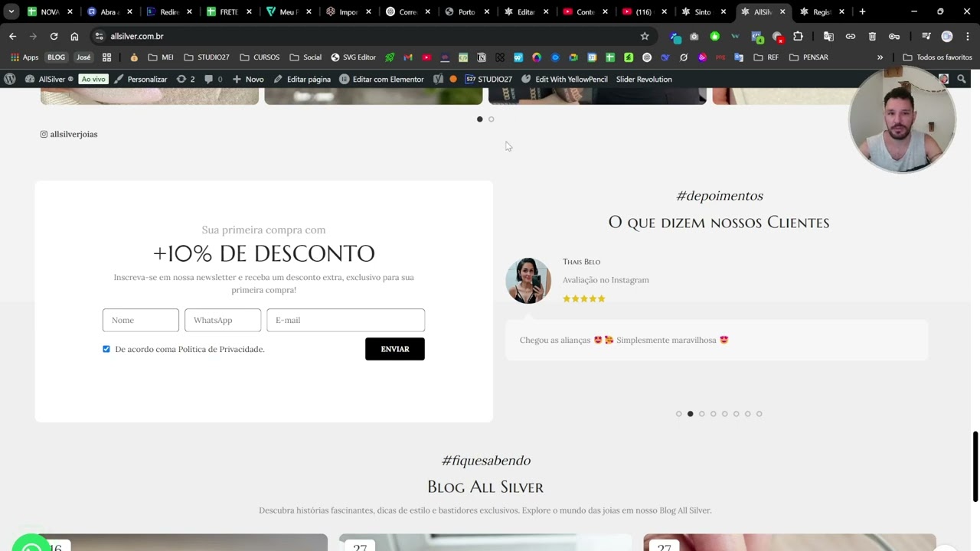Image resolution: width=980 pixels, height=551 pixels.
Task: Open Personalizar in the admin bar
Action: pyautogui.click(x=141, y=79)
